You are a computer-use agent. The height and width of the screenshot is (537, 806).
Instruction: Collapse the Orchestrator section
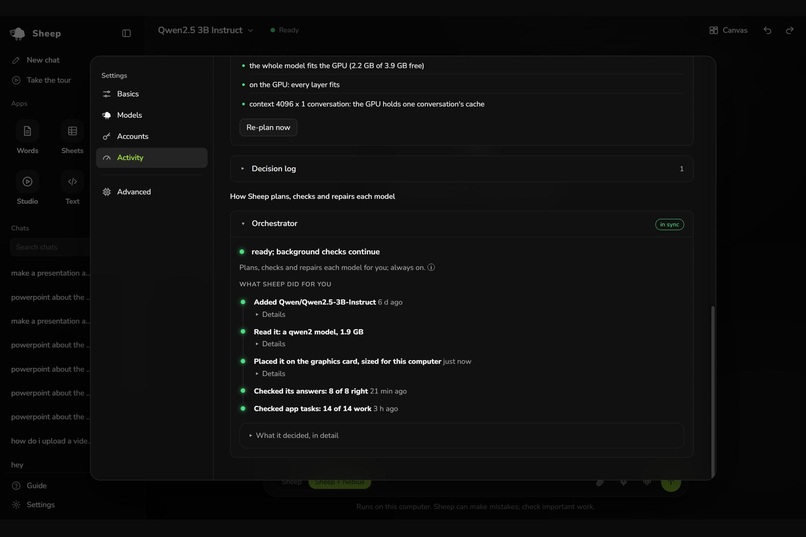[x=462, y=224]
